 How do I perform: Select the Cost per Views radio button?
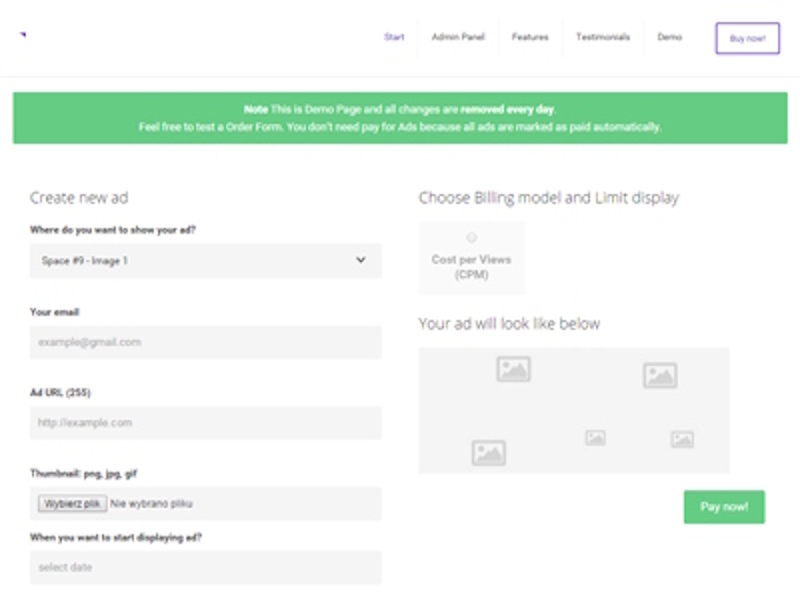471,237
